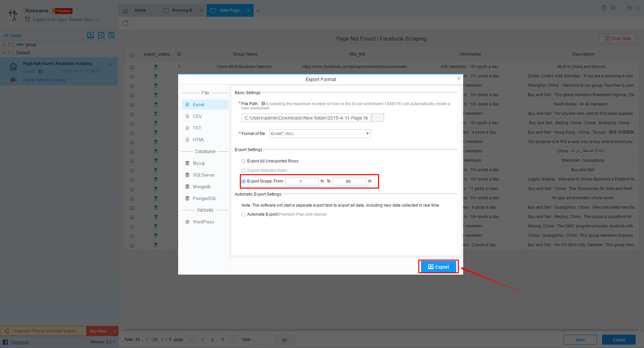This screenshot has height=348, width=644.
Task: Toggle the select-all checkbox in table header
Action: click(132, 55)
